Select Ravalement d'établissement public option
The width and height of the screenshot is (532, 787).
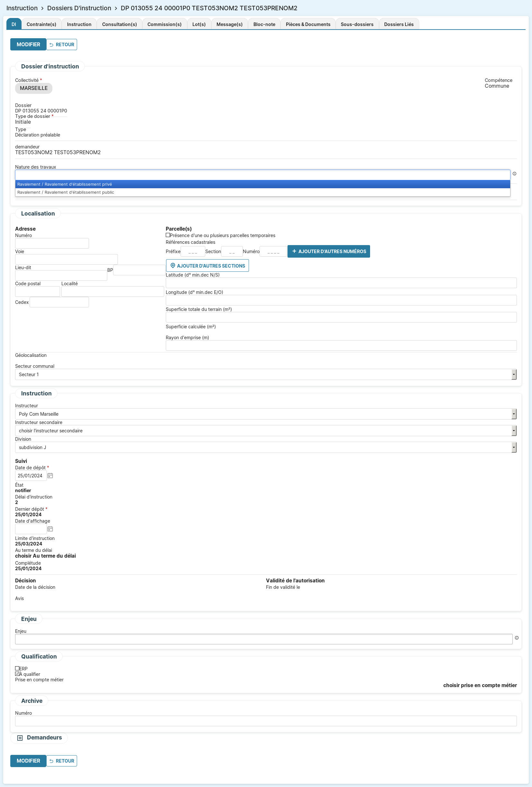[x=66, y=192]
